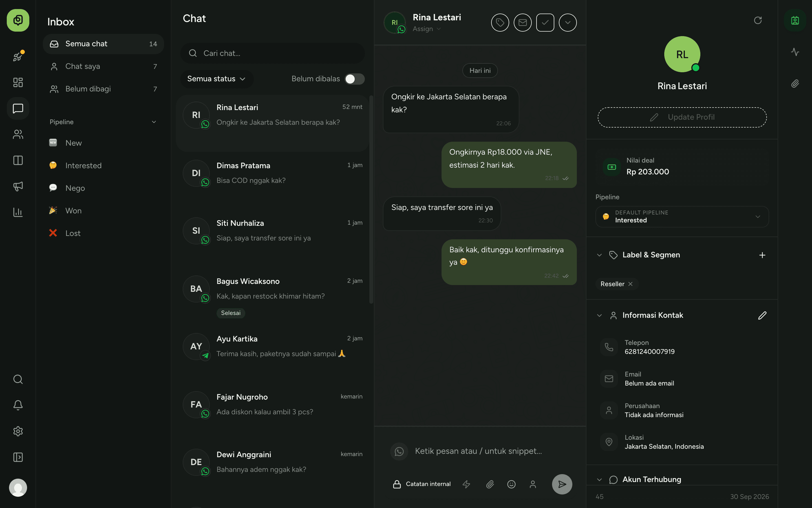
Task: Click the envelope mark-unread icon in header
Action: (x=522, y=23)
